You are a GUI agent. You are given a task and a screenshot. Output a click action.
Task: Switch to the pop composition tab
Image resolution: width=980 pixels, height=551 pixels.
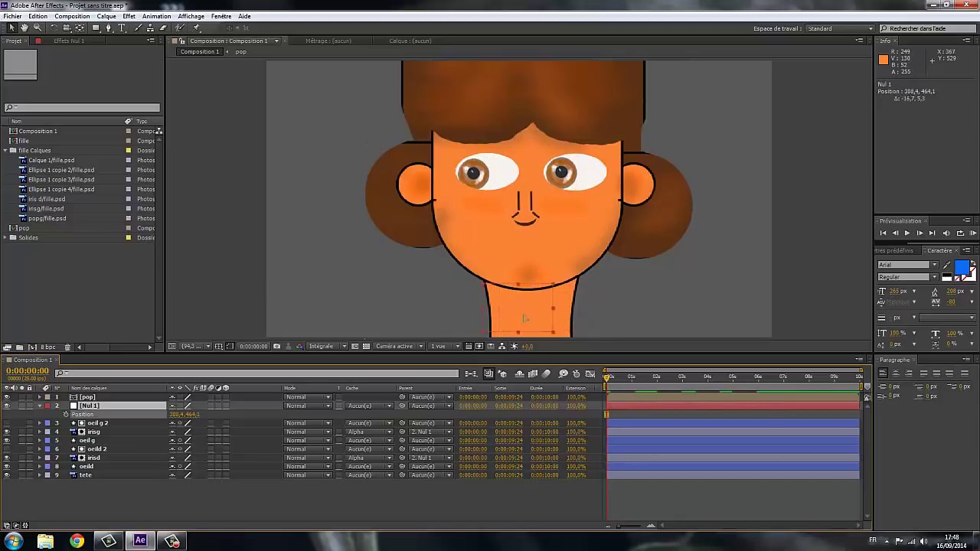(x=240, y=51)
